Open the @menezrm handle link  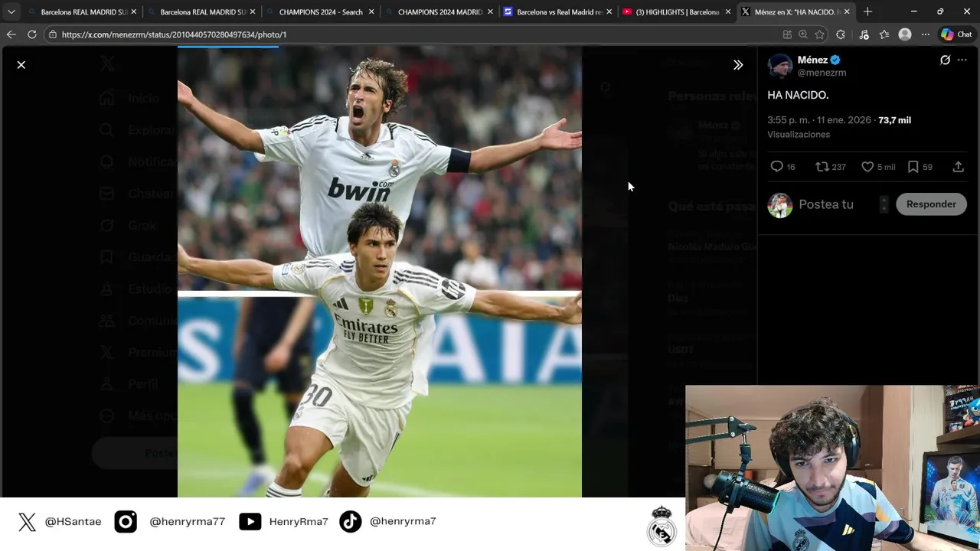822,73
